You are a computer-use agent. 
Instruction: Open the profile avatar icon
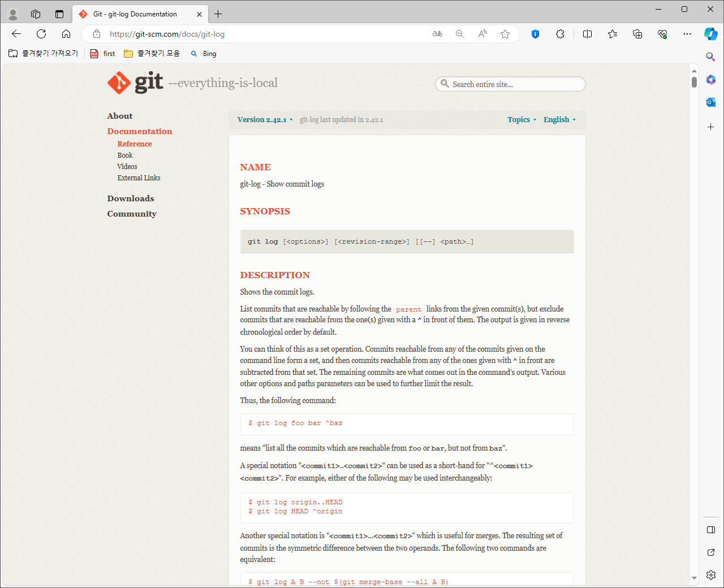pos(13,14)
